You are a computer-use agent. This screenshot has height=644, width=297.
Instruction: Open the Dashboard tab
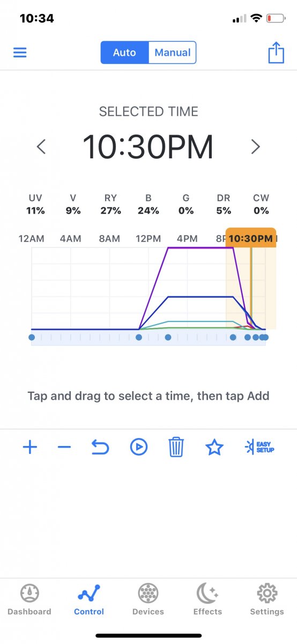[x=29, y=599]
